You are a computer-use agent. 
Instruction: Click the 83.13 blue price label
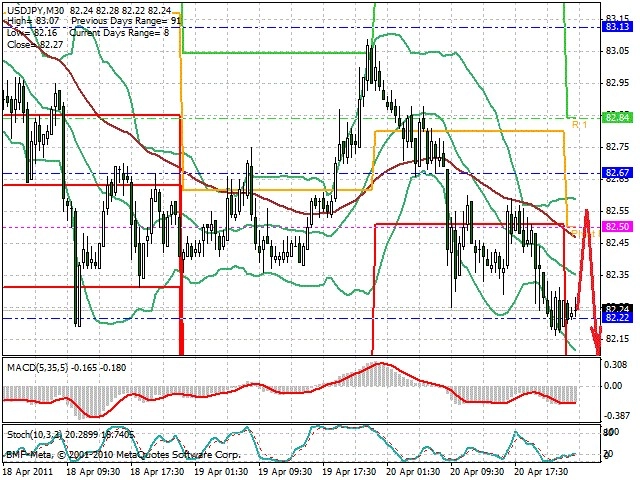tap(617, 27)
